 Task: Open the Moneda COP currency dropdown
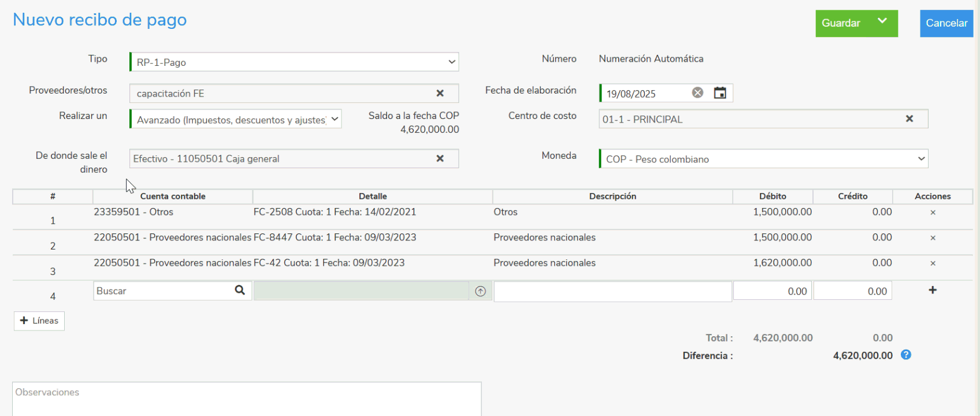tap(764, 159)
